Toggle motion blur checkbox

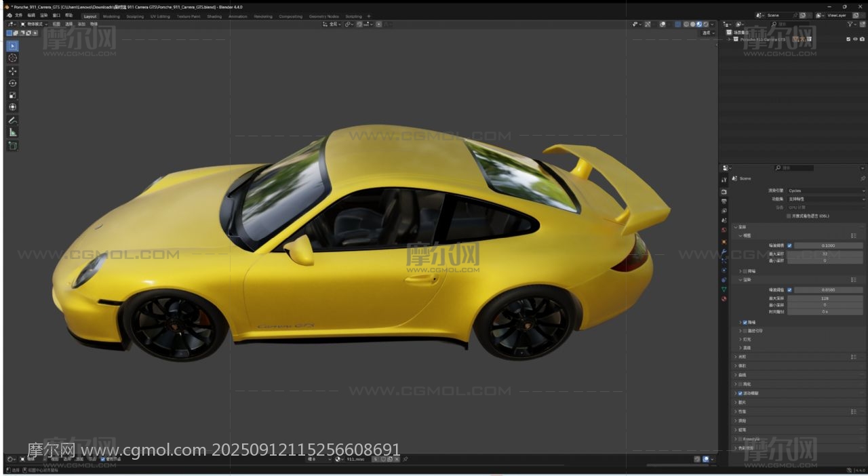(740, 393)
